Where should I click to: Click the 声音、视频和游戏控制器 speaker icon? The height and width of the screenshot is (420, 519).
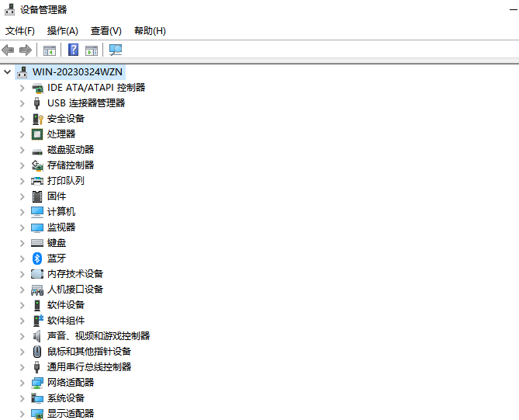pyautogui.click(x=36, y=336)
